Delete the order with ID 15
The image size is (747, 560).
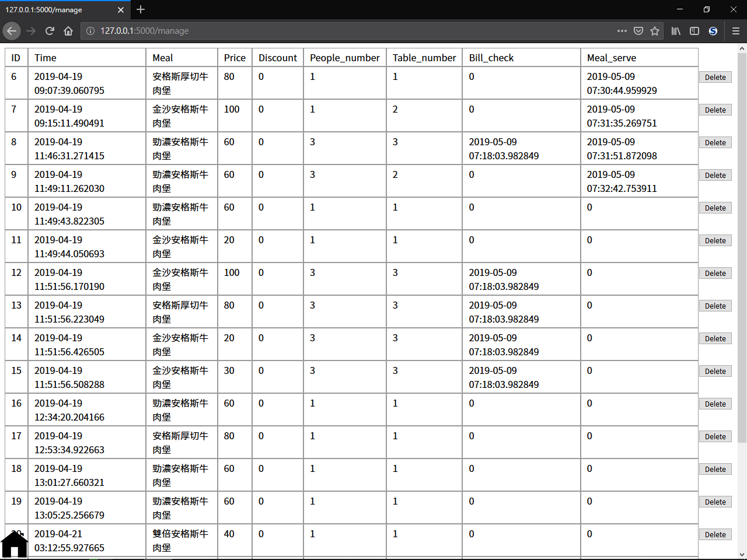pyautogui.click(x=715, y=371)
